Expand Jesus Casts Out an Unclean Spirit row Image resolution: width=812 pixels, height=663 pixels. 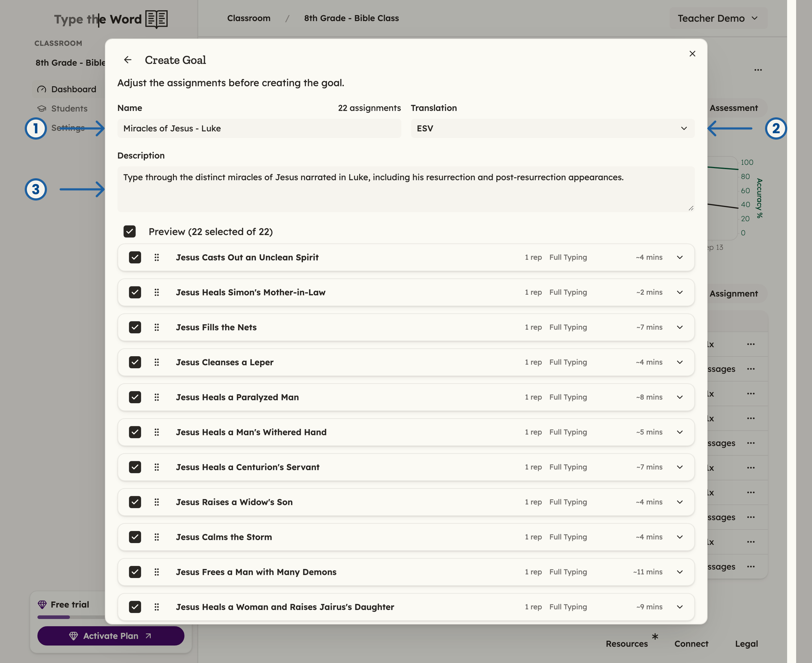point(679,257)
